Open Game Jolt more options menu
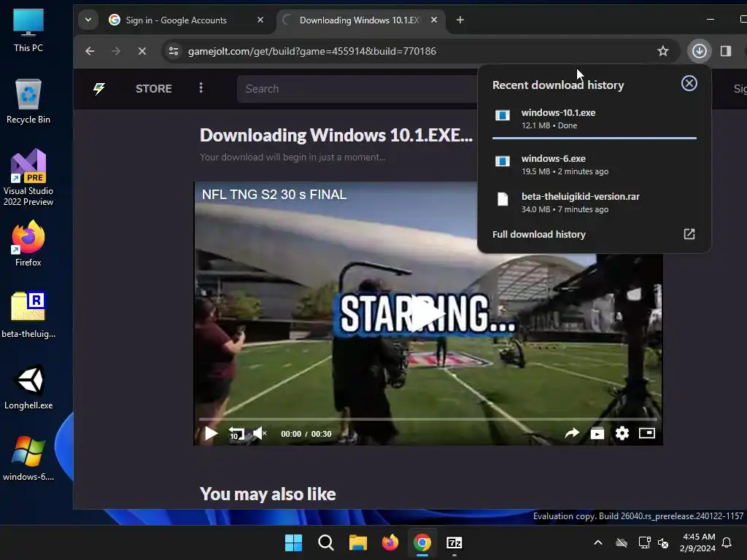This screenshot has width=747, height=560. [x=201, y=88]
